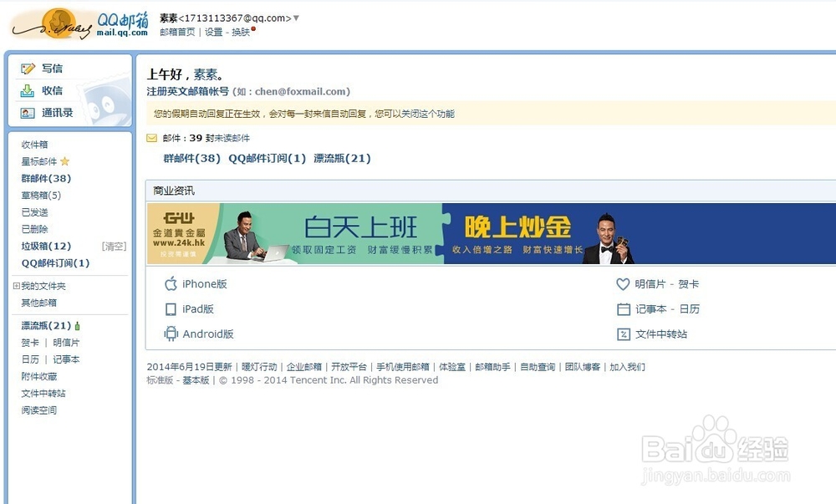Click the 金道贵金属 advertisement banner
836x504 pixels.
(x=491, y=233)
